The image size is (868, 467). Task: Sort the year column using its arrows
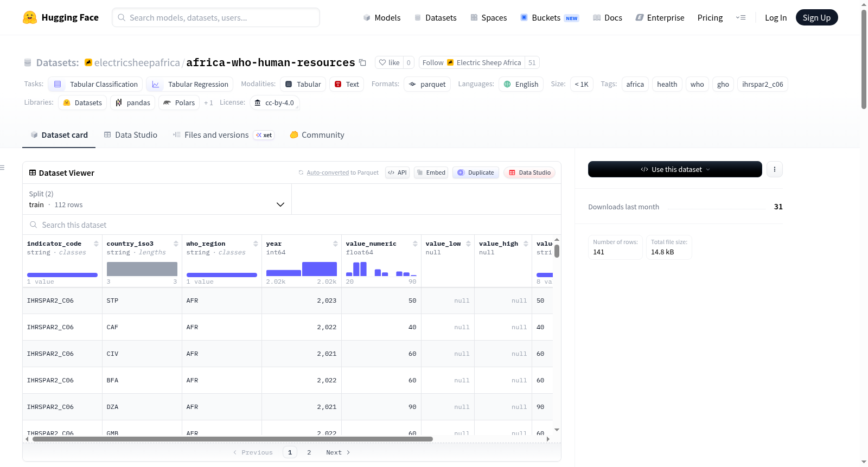pyautogui.click(x=335, y=244)
